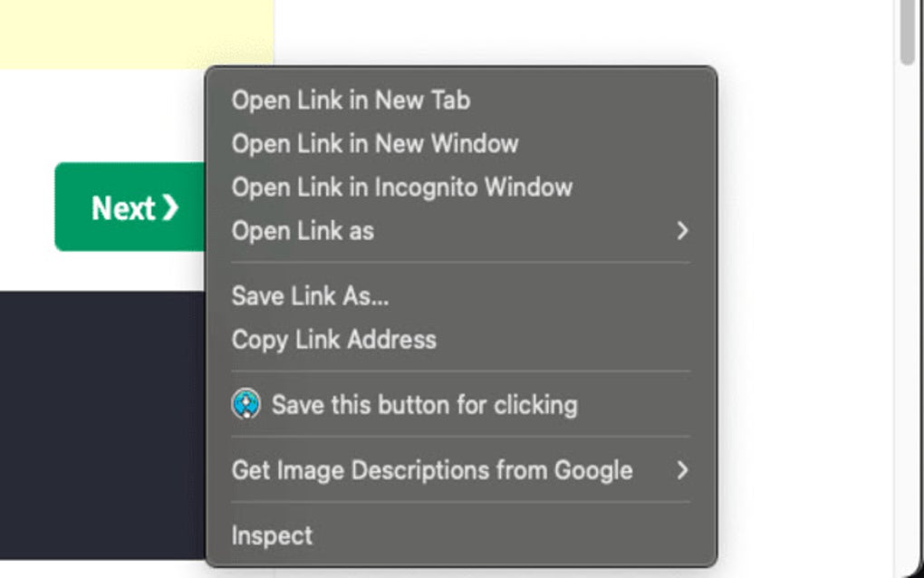
Task: Select Open Link in New Window
Action: (x=375, y=143)
